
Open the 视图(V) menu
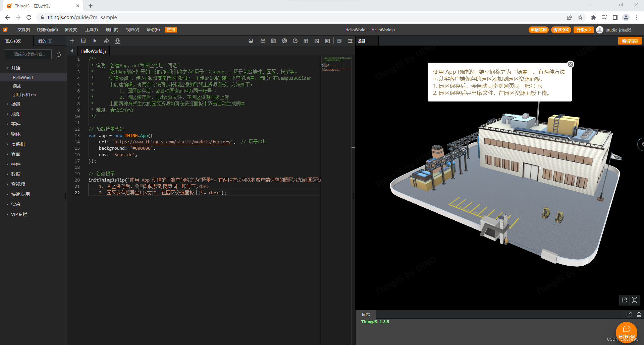click(x=132, y=30)
